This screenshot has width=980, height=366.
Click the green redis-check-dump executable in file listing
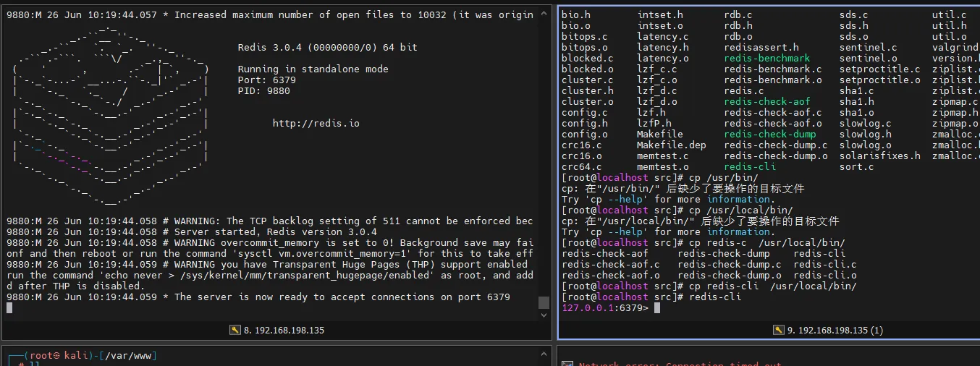click(770, 135)
